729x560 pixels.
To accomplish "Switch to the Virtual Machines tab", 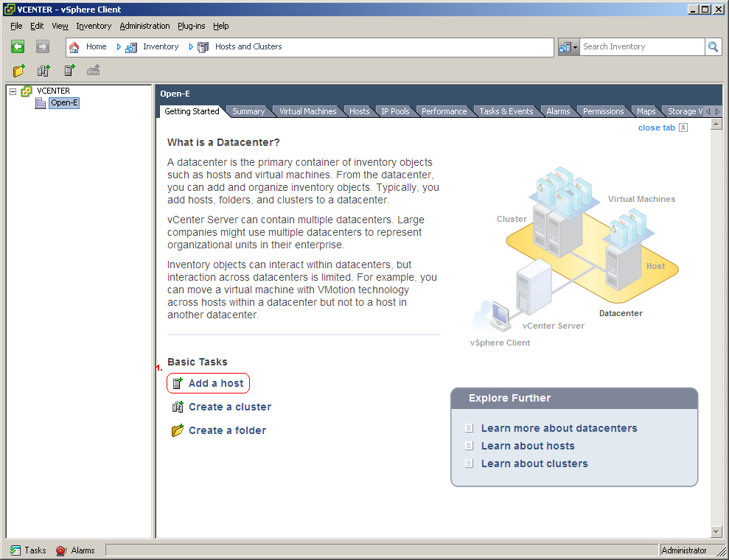I will [308, 111].
